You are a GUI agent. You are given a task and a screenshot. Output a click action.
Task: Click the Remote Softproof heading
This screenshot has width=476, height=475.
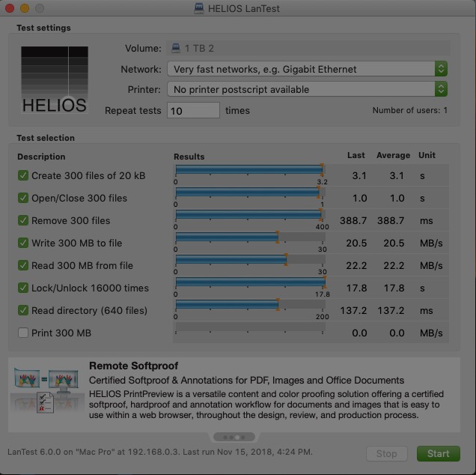click(x=133, y=366)
